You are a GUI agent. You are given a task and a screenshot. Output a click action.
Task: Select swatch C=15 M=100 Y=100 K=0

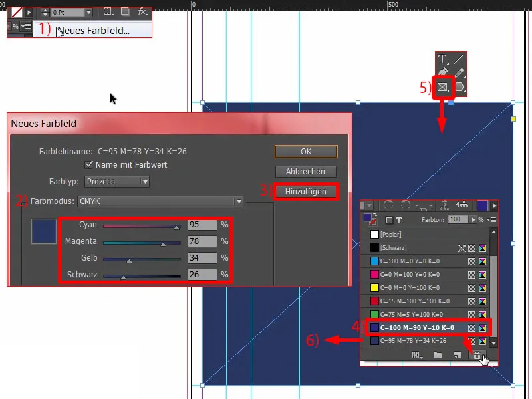pos(425,301)
